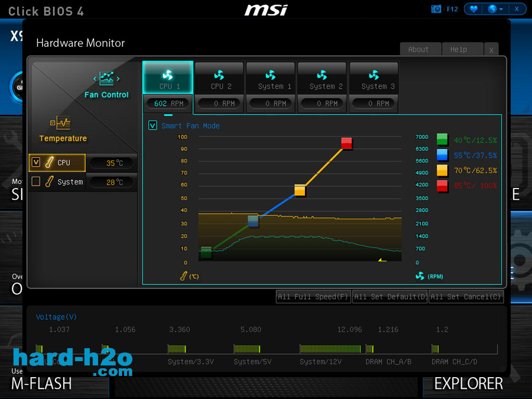Click yellow legend swatch 70°C/62.5%

pyautogui.click(x=442, y=170)
